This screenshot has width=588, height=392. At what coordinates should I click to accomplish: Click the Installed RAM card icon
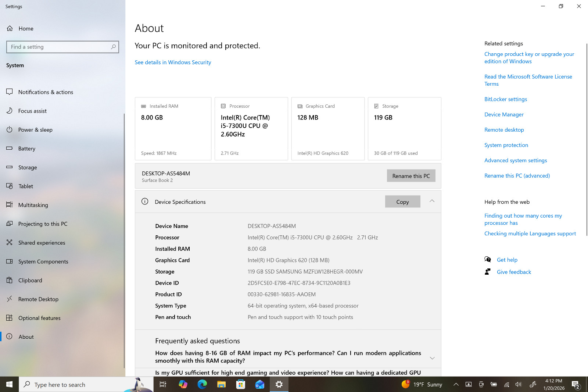point(144,106)
